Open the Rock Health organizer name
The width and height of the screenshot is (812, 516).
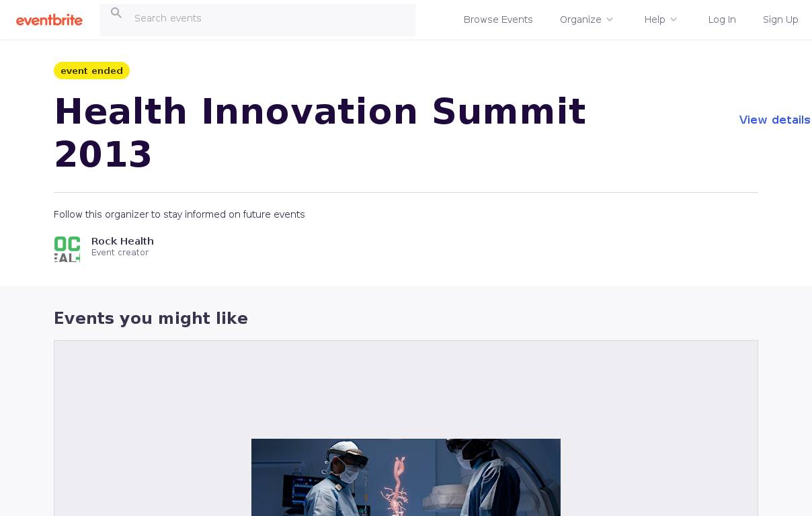click(x=122, y=241)
